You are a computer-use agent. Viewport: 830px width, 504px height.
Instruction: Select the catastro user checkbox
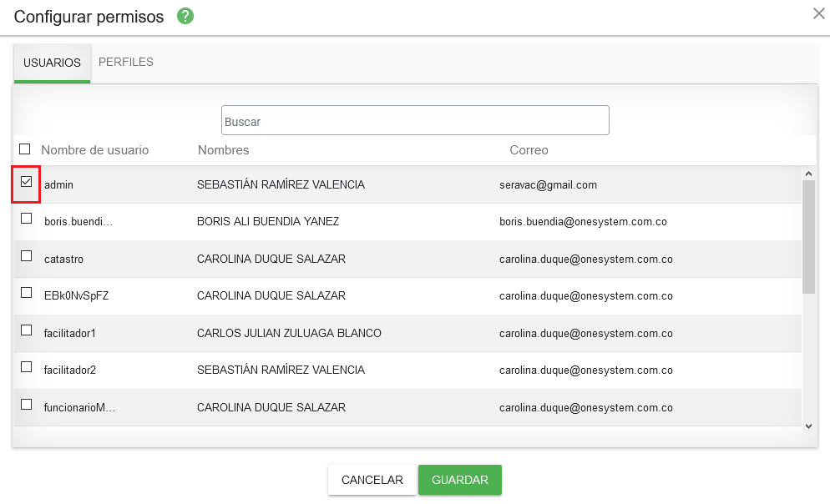click(x=27, y=256)
